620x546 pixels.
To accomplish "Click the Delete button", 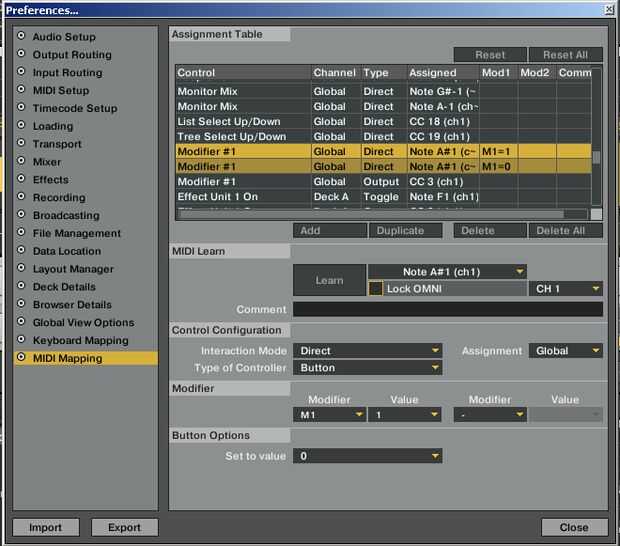I will click(490, 230).
